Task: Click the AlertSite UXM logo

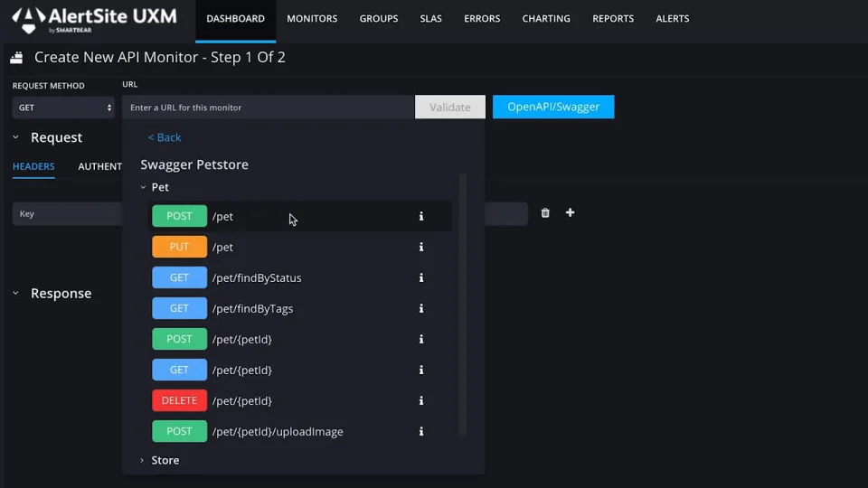Action: 94,20
